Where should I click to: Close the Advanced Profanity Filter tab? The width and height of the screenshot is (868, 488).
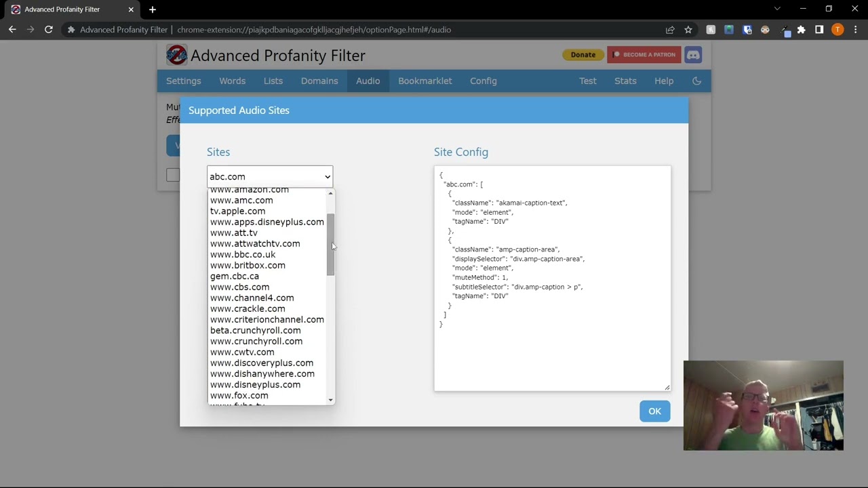pos(131,9)
